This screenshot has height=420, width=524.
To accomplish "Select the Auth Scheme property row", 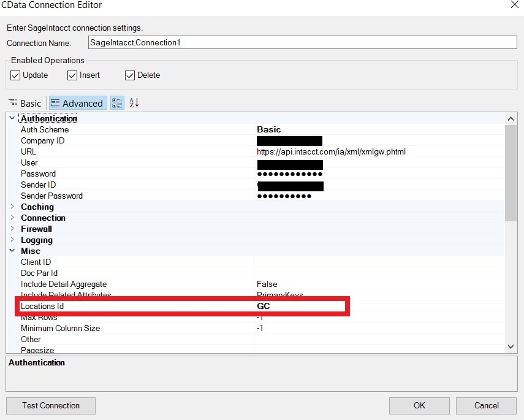I will pyautogui.click(x=262, y=129).
